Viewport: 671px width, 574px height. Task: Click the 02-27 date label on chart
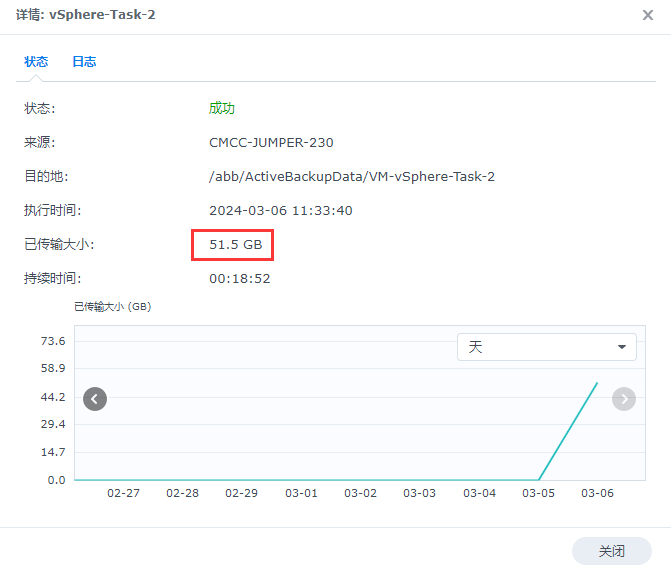(x=123, y=493)
